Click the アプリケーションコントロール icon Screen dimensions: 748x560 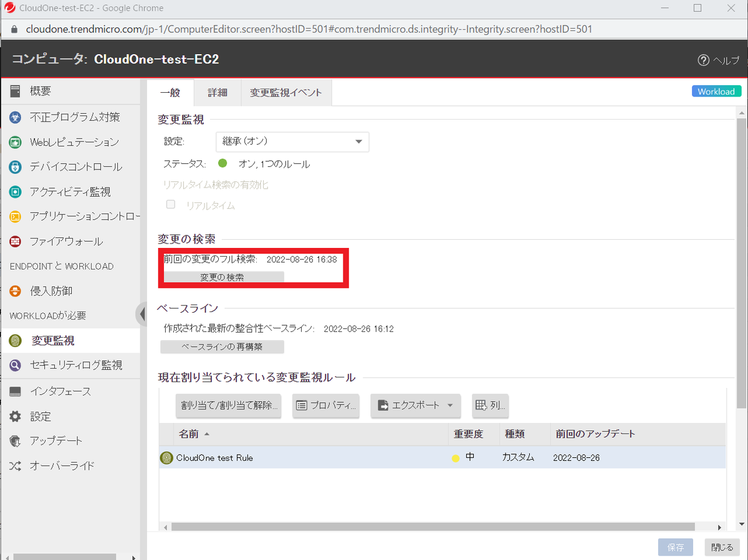pyautogui.click(x=16, y=217)
